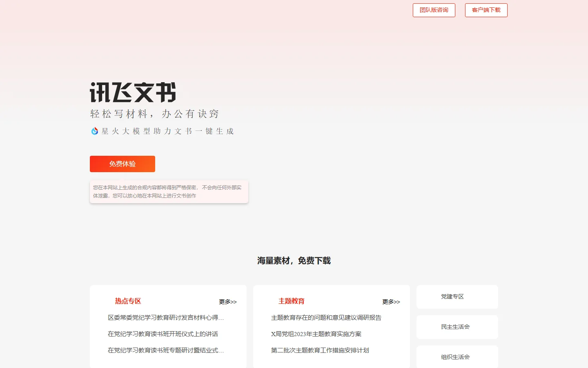Open X局党组2023年主题教育实施方案
The image size is (588, 368).
click(x=316, y=334)
